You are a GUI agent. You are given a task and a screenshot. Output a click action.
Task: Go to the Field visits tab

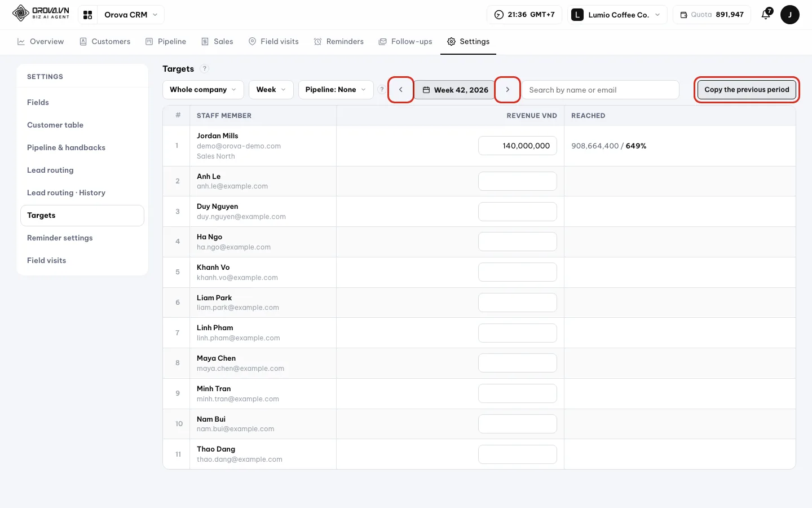click(x=273, y=42)
